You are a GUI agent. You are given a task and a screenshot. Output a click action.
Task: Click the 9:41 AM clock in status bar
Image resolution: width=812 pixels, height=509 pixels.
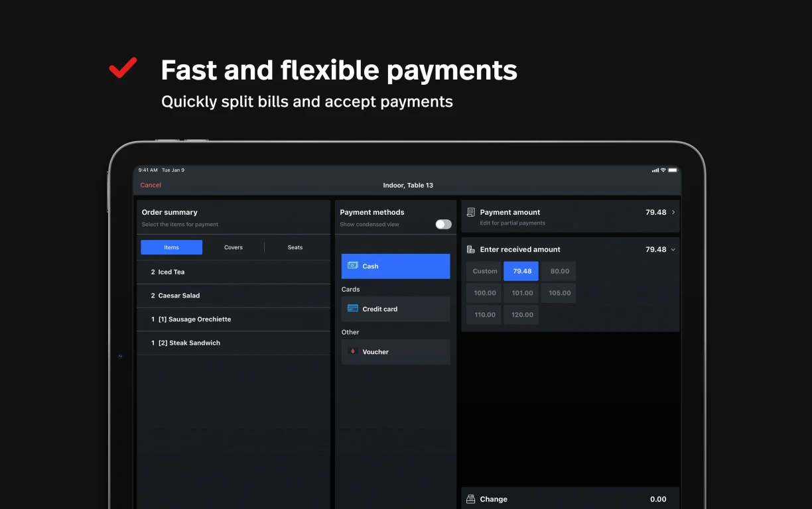(x=148, y=170)
